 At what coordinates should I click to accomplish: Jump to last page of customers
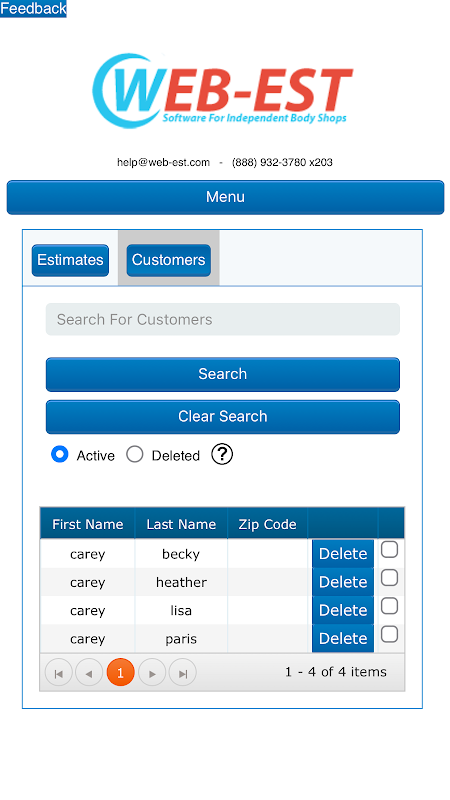coord(183,672)
